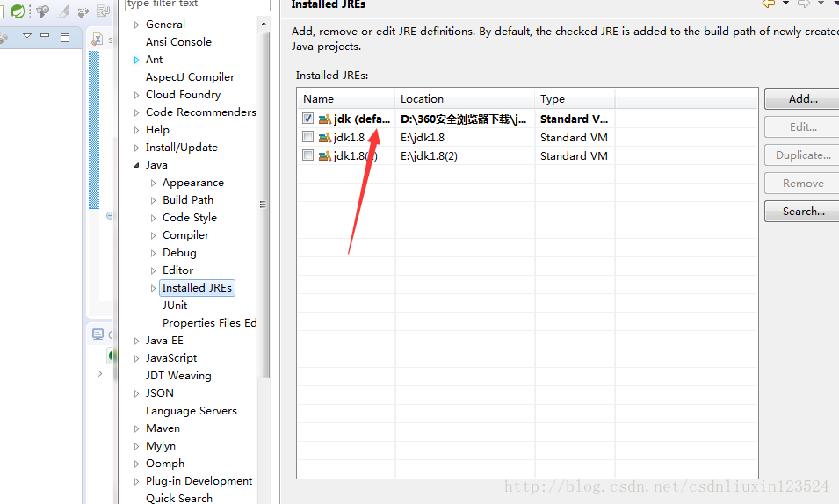Minimize the background workbench panel

45,36
